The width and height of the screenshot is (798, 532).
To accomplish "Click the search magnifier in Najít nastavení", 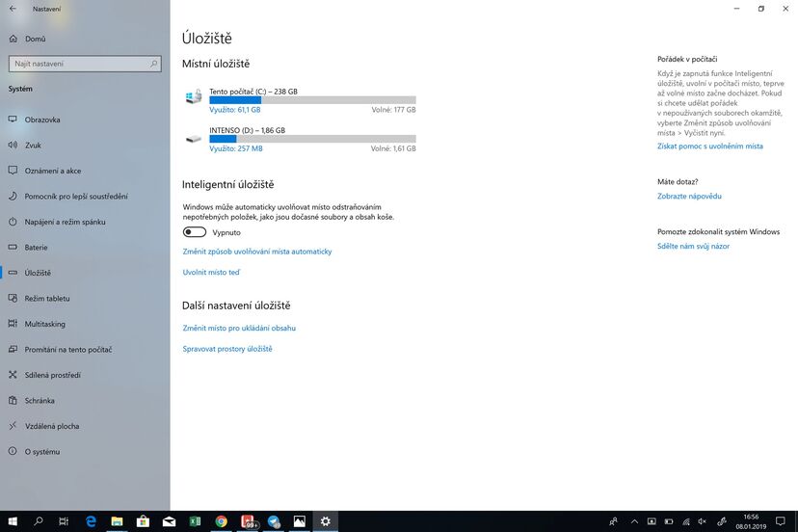I will click(x=153, y=64).
